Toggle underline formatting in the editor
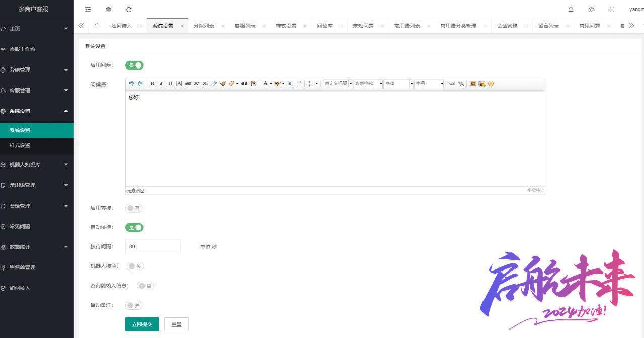Viewport: 644px width, 338px height. point(170,84)
